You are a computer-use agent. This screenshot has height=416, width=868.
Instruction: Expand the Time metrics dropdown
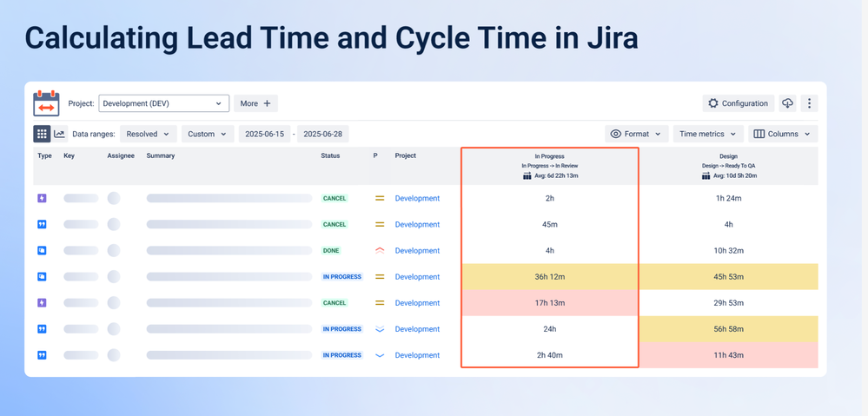pos(708,134)
